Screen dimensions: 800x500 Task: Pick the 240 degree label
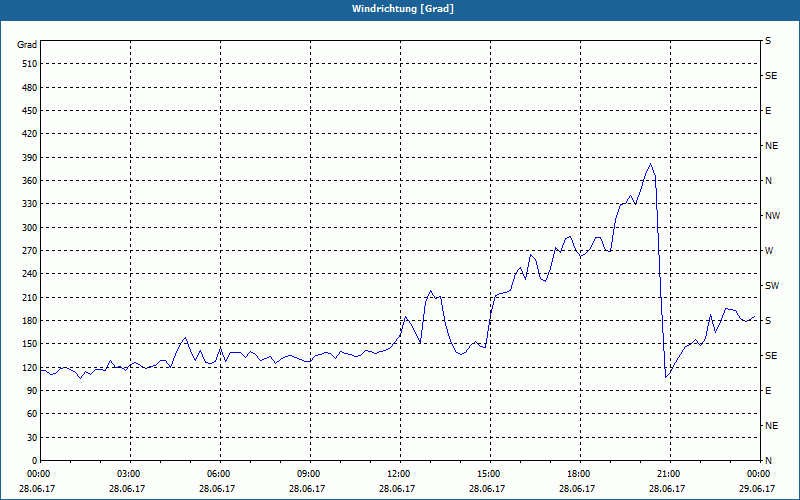pyautogui.click(x=30, y=274)
